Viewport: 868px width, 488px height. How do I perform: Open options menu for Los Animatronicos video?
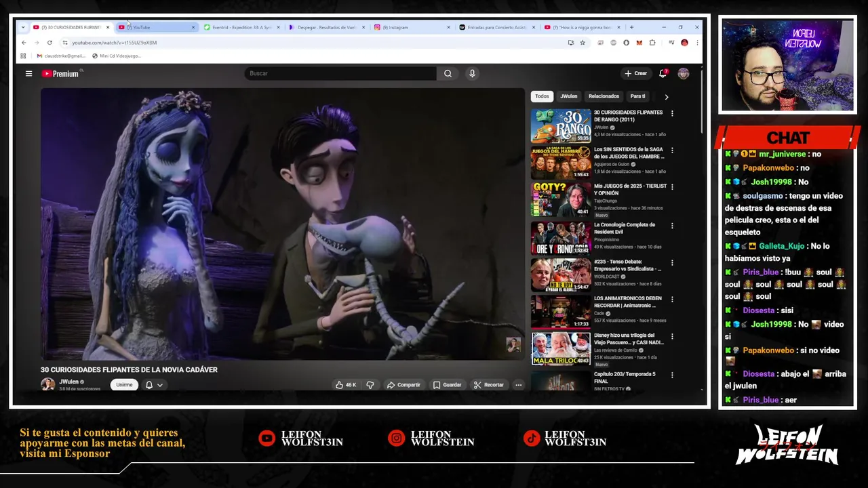click(x=672, y=300)
